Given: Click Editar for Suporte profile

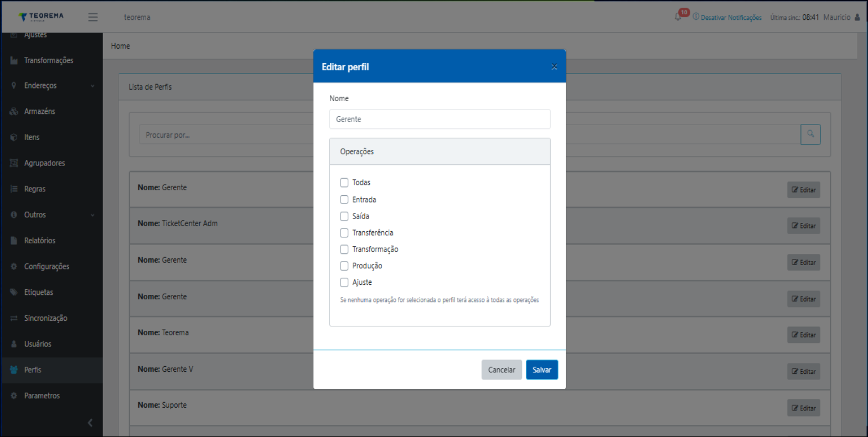Looking at the screenshot, I should click(x=804, y=408).
